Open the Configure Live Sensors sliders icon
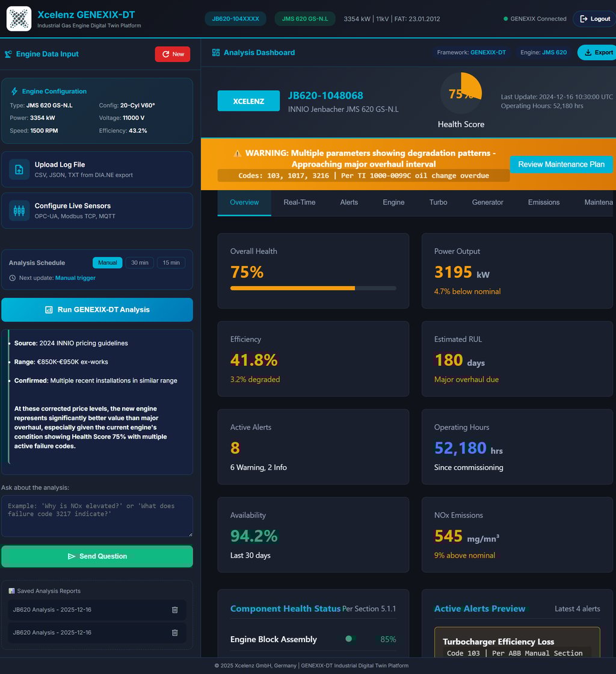Screen dimensions: 616x674 [x=19, y=211]
